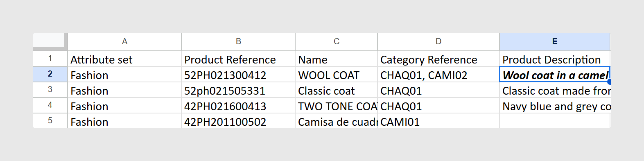Select row 5 header

click(x=50, y=121)
